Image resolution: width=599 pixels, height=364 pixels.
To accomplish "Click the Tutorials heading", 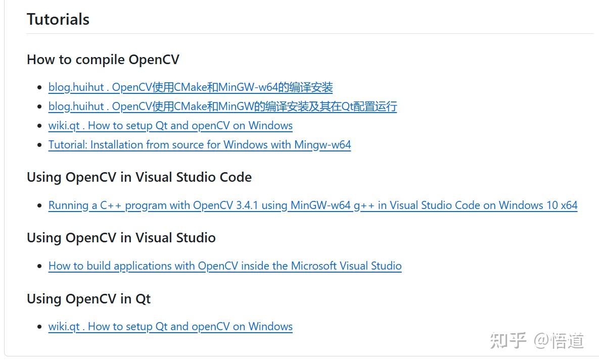I will pos(58,19).
